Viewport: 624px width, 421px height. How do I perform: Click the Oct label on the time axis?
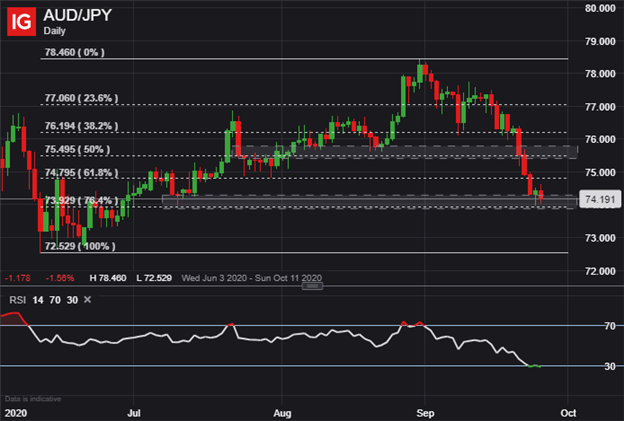(568, 413)
